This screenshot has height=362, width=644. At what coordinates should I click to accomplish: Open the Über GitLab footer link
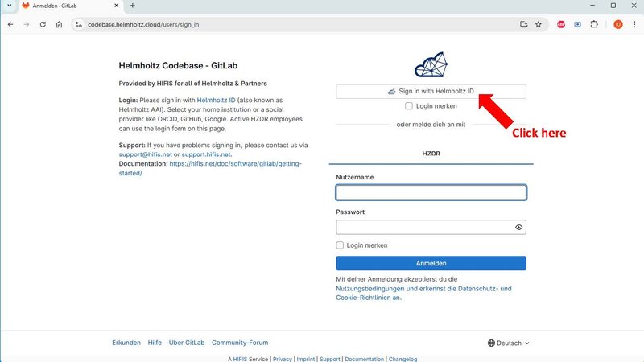point(187,343)
